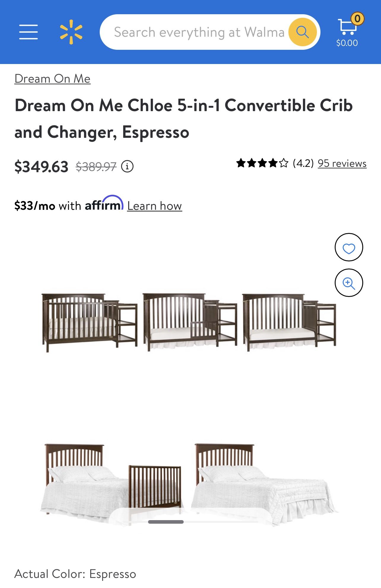
Task: Add item to favorites with heart icon
Action: [349, 247]
